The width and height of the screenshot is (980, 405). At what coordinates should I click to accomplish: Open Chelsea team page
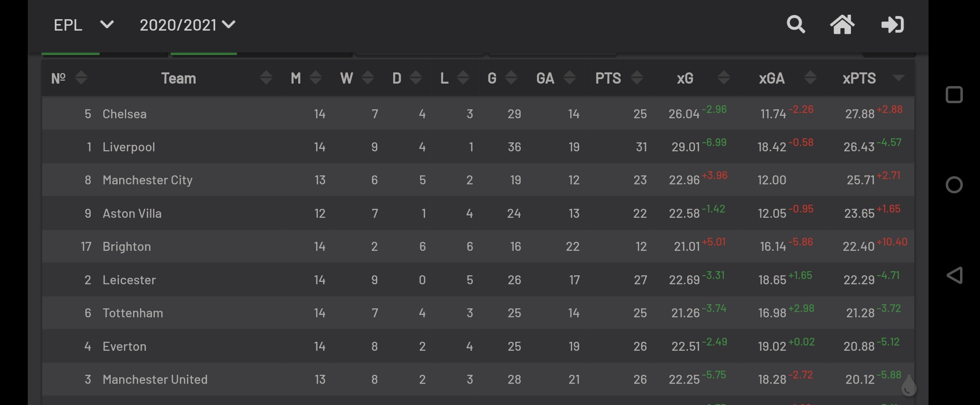125,114
